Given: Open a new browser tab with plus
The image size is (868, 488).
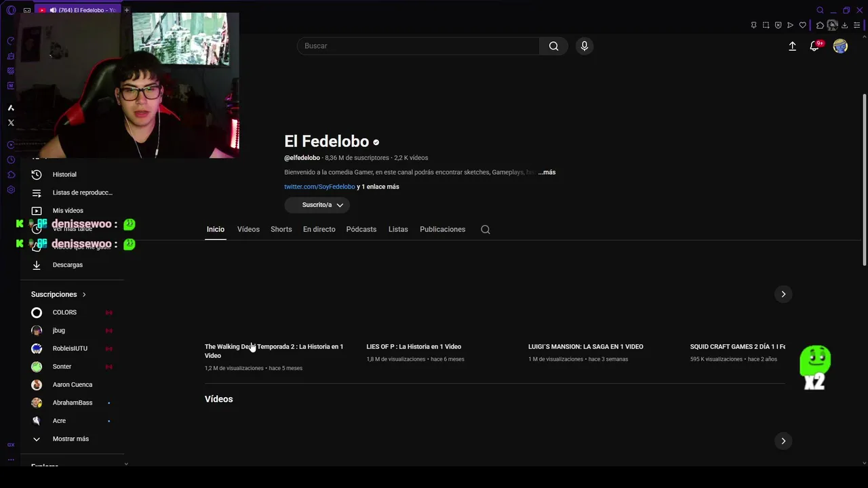Looking at the screenshot, I should pos(126,10).
